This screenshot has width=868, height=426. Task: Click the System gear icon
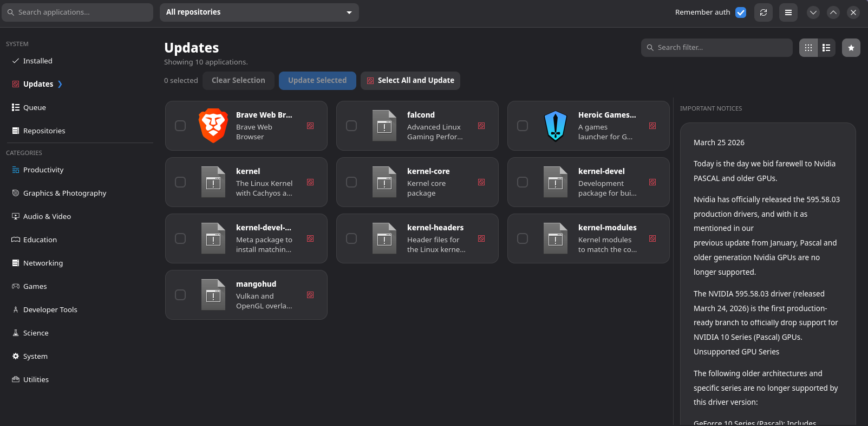pos(16,356)
